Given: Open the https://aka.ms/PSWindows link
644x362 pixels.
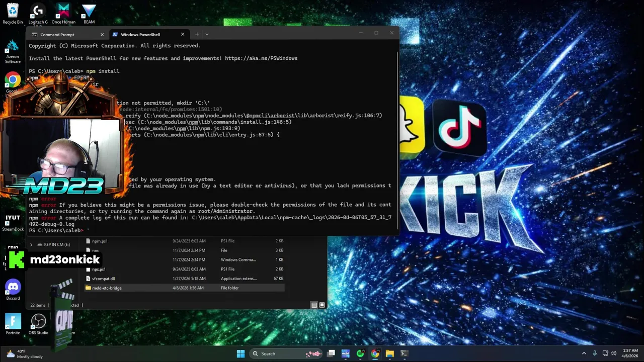Looking at the screenshot, I should coord(261,58).
